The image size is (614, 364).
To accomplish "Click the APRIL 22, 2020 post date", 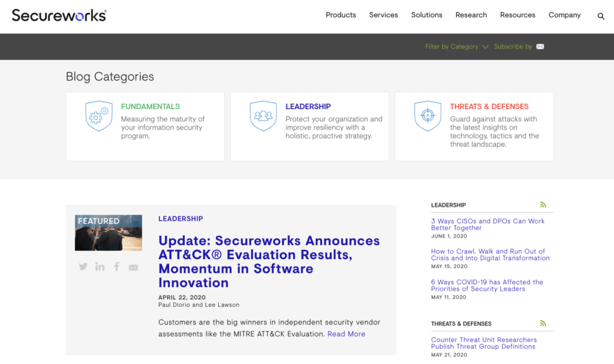I will (182, 297).
